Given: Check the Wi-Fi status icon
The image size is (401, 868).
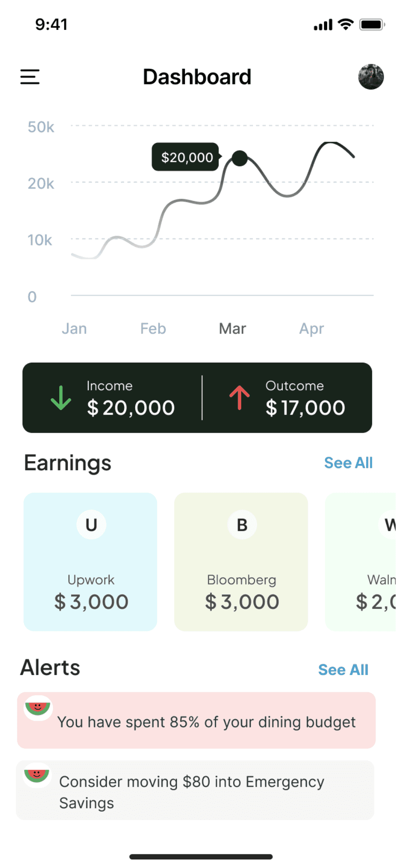Looking at the screenshot, I should point(346,24).
